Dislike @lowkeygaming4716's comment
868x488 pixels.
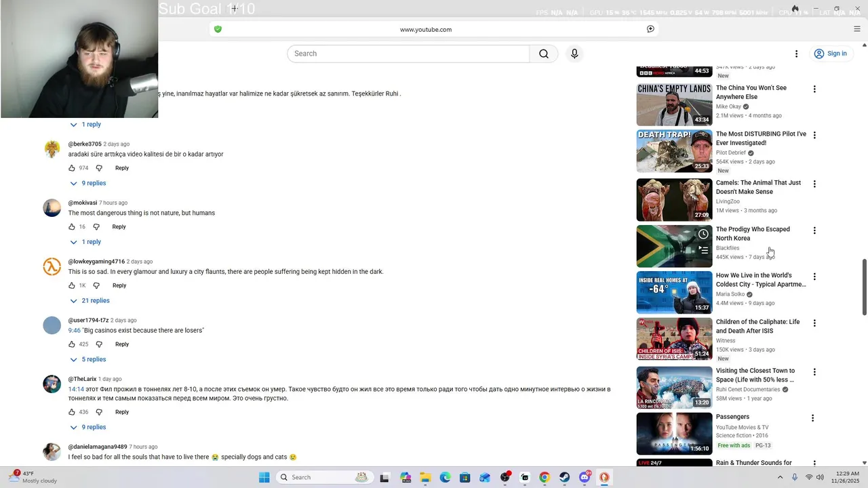pyautogui.click(x=96, y=285)
